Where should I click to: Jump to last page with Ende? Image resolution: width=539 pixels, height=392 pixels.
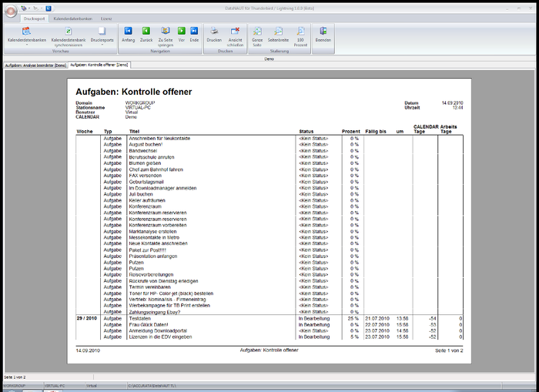194,35
